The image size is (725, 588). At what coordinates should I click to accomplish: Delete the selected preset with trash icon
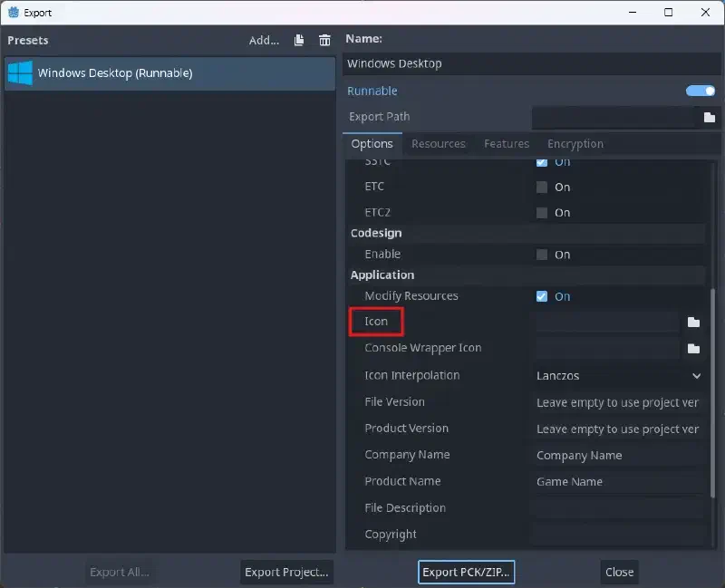324,40
